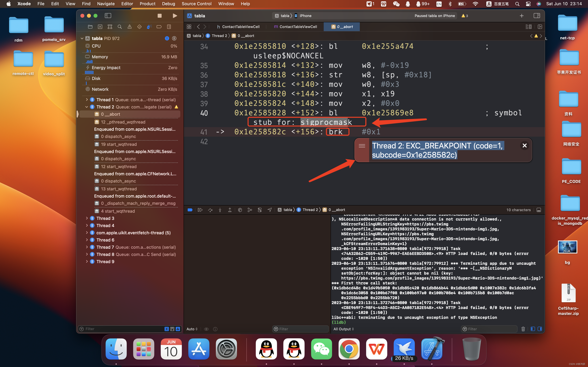Collapse Thread 2 disclosure triangle
The image size is (588, 367).
[x=87, y=107]
